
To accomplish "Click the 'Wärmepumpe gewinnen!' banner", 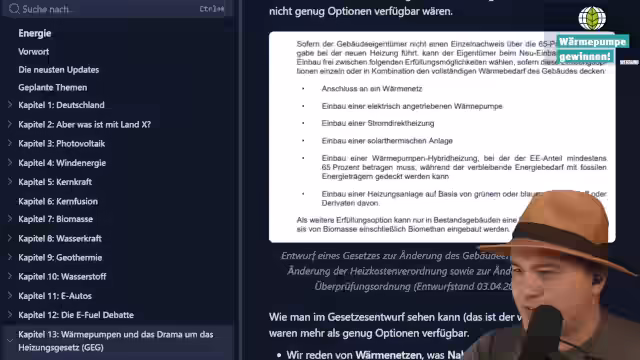I will 592,49.
